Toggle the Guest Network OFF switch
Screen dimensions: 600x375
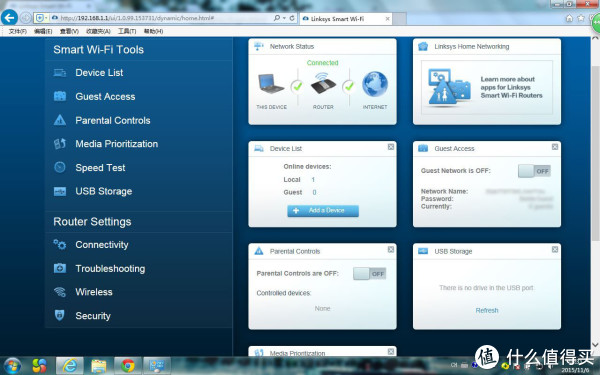click(x=535, y=171)
